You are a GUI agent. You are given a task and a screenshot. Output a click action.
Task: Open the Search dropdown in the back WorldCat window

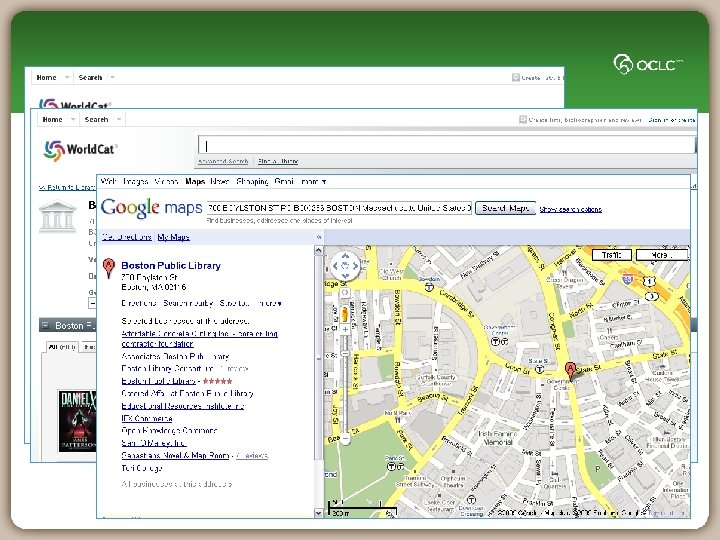pyautogui.click(x=112, y=77)
